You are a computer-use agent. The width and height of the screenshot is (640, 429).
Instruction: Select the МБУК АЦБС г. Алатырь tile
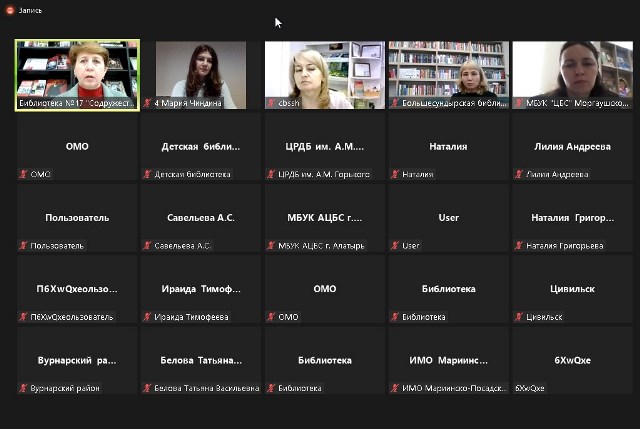pyautogui.click(x=325, y=217)
